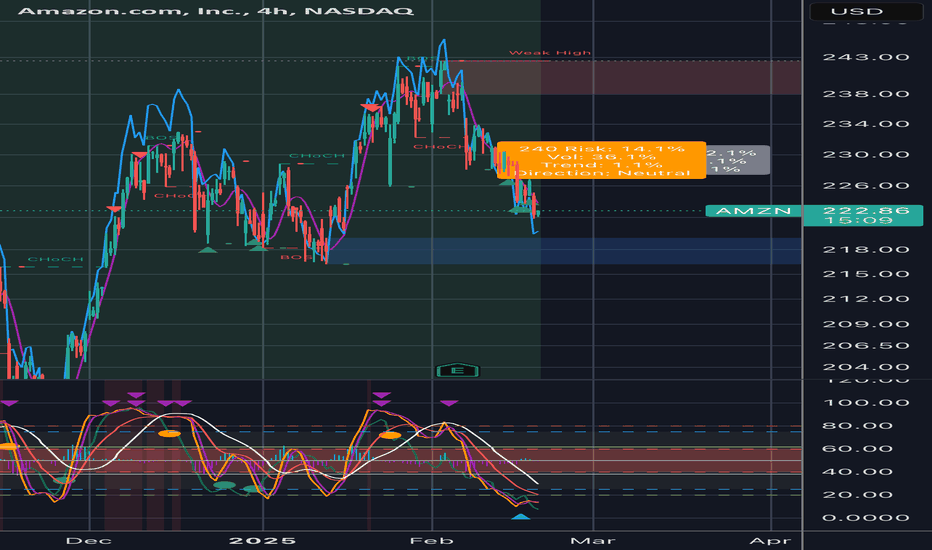Click the 238.00 price axis label
This screenshot has width=932, height=550.
[x=865, y=94]
